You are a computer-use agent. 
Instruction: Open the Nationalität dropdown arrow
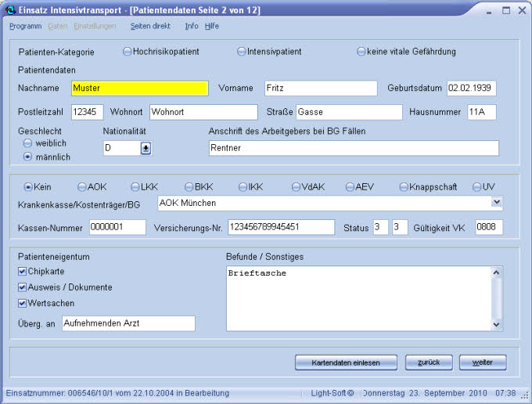(146, 148)
